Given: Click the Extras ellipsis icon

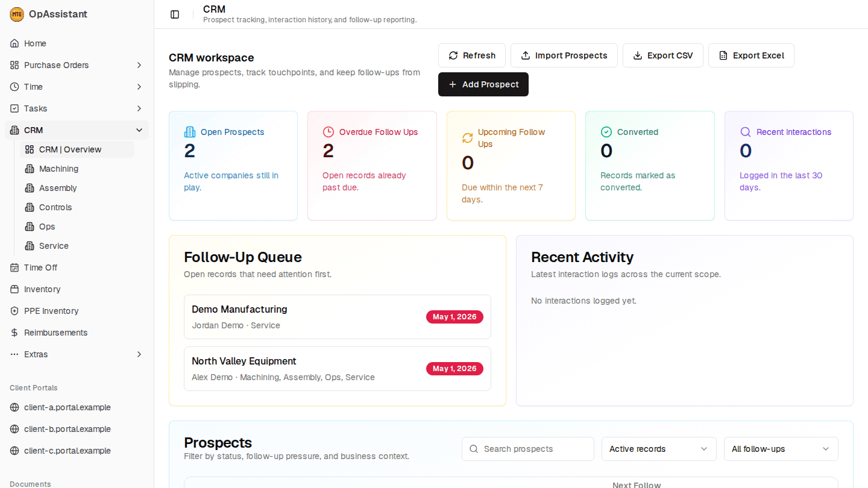Looking at the screenshot, I should pos(14,354).
